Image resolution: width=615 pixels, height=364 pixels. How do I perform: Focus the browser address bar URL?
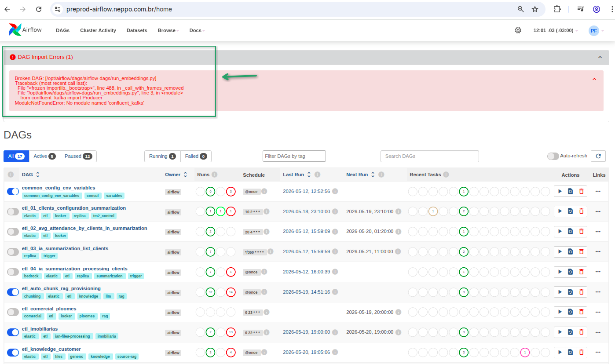[119, 9]
